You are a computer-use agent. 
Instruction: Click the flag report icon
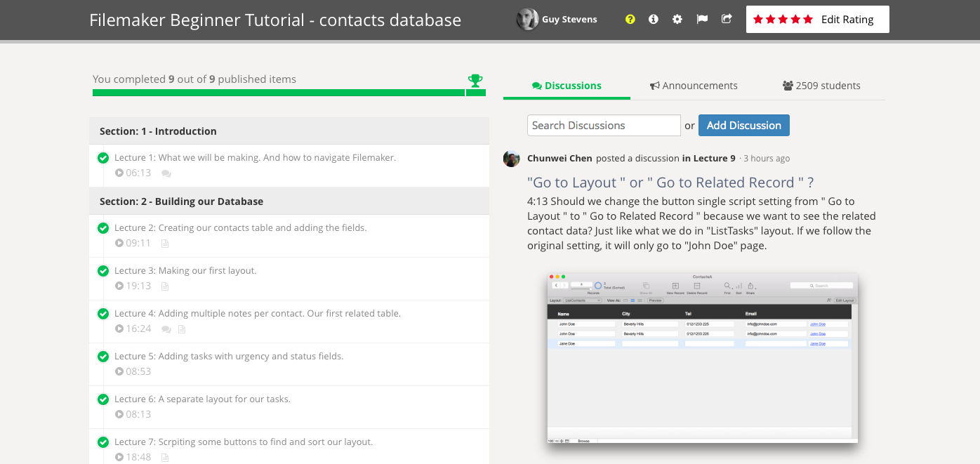702,20
